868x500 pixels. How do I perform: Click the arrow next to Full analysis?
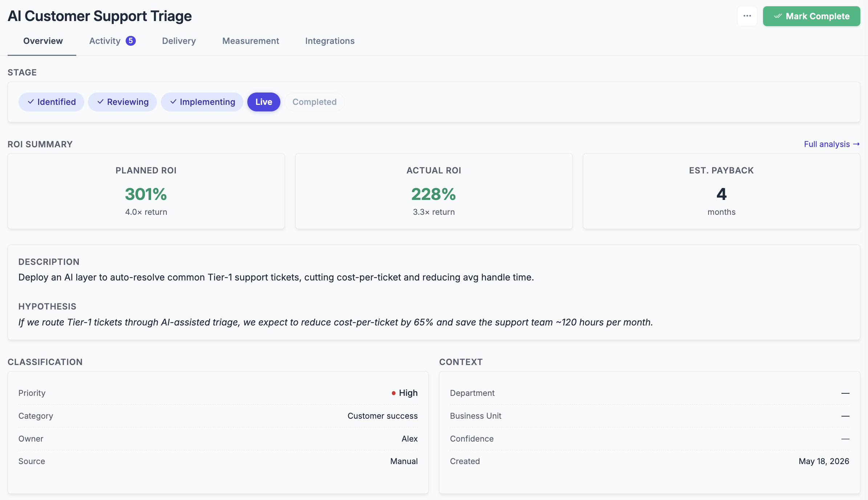[x=856, y=144]
